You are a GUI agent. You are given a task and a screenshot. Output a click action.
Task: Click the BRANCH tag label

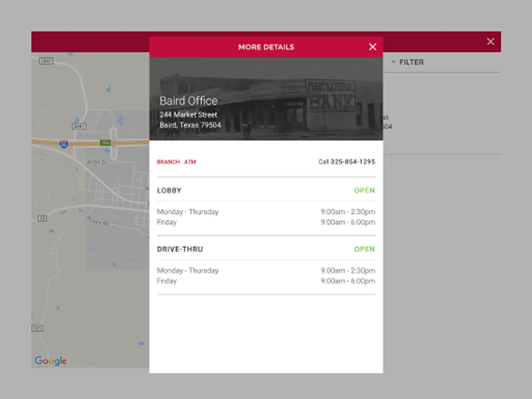click(168, 162)
